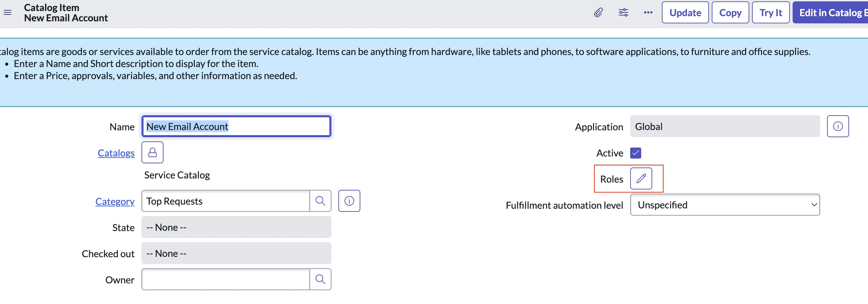Image resolution: width=868 pixels, height=304 pixels.
Task: Click into the Owner input field
Action: tap(226, 279)
